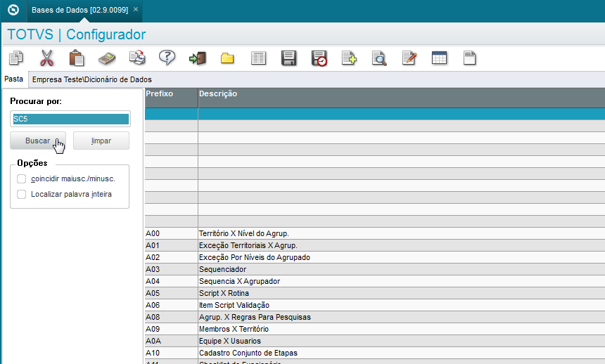This screenshot has width=605, height=364.
Task: Click the exit door icon
Action: click(198, 58)
